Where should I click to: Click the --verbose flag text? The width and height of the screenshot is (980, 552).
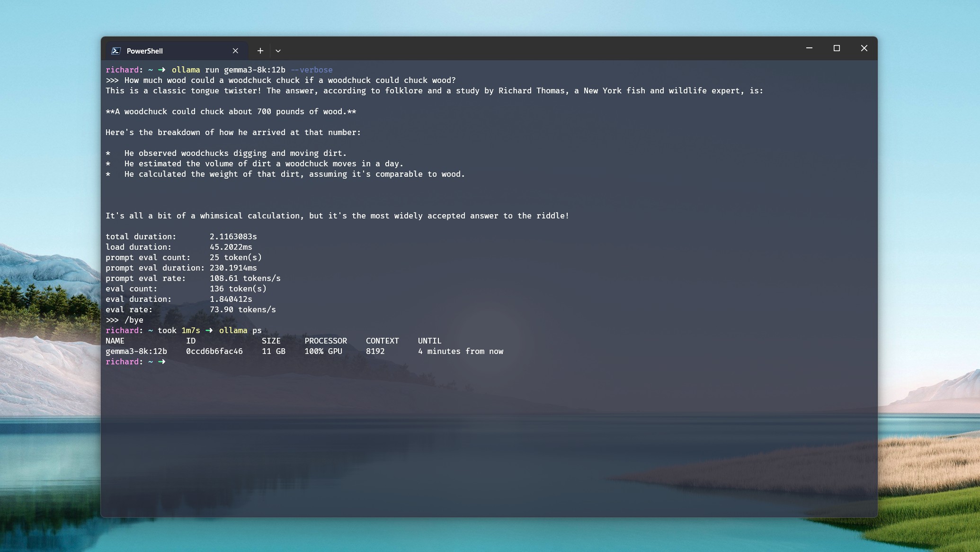pos(312,70)
